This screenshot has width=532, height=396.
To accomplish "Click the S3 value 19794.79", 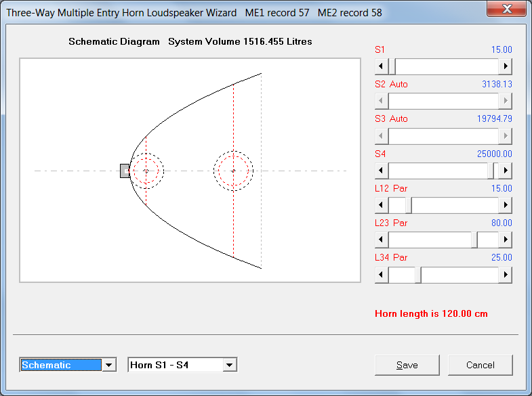I will tap(494, 118).
